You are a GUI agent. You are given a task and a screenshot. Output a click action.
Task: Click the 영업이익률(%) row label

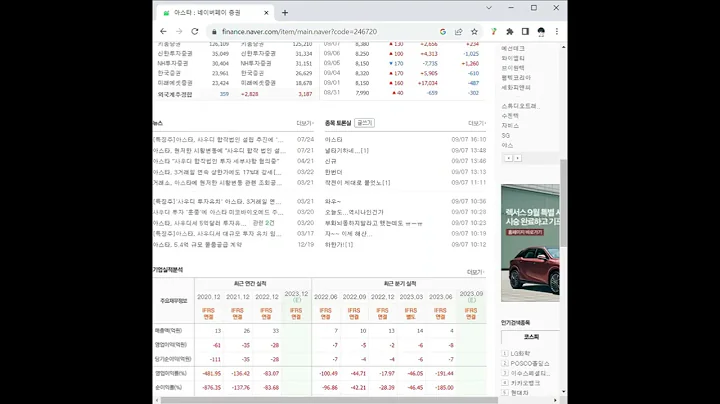pos(171,374)
